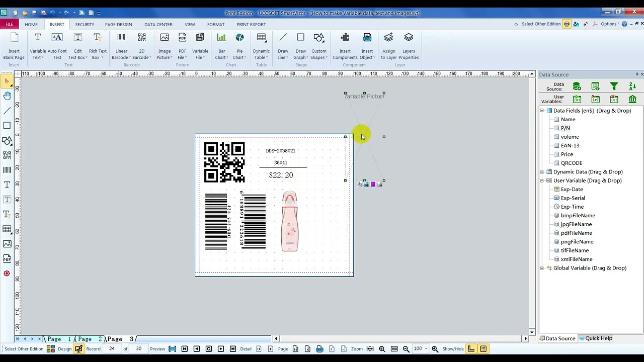Open the FILE menu

(x=10, y=24)
